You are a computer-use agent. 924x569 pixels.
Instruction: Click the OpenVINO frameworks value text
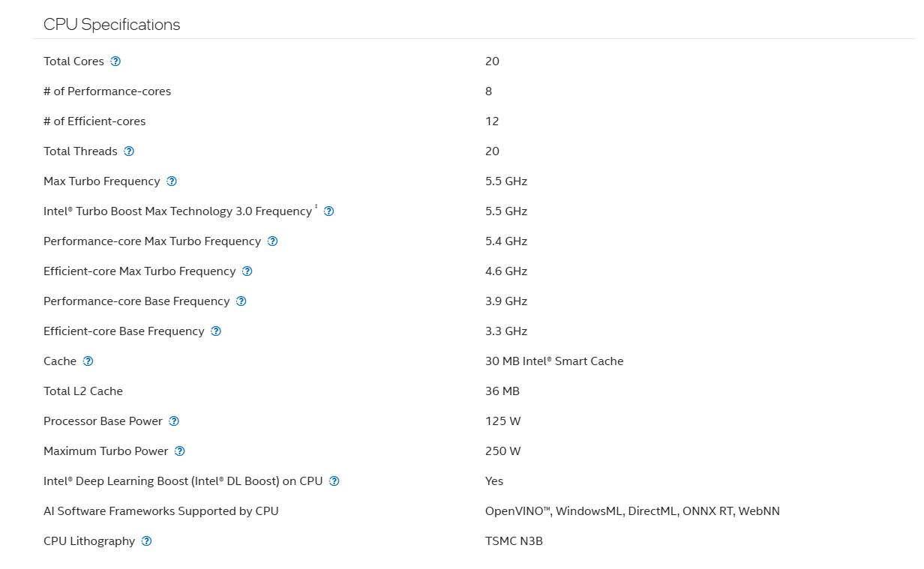632,511
